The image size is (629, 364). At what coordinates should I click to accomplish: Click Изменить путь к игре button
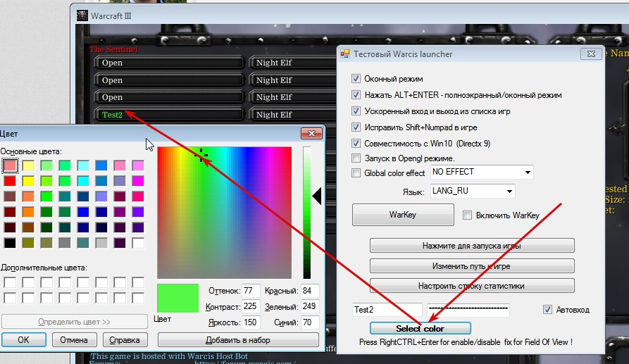[x=472, y=266]
